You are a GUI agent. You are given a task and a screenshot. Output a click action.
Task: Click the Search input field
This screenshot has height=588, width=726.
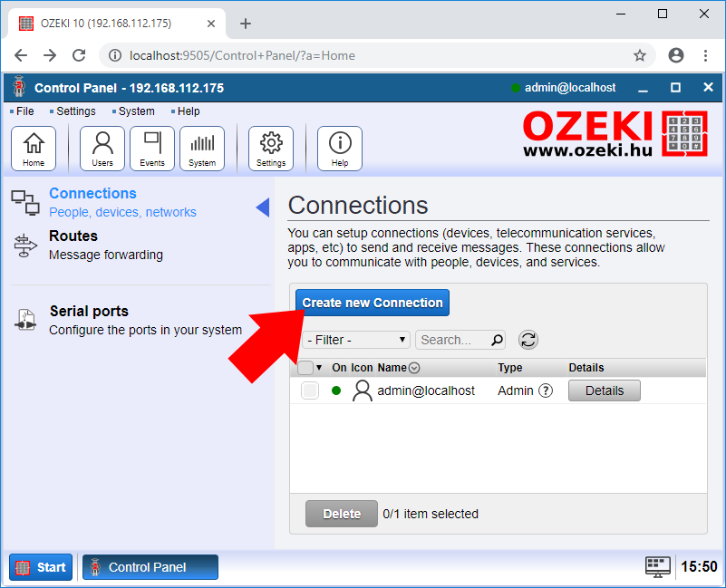451,340
